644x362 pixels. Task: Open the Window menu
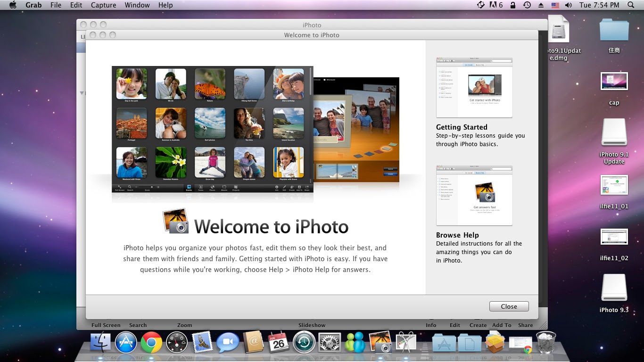[x=137, y=5]
